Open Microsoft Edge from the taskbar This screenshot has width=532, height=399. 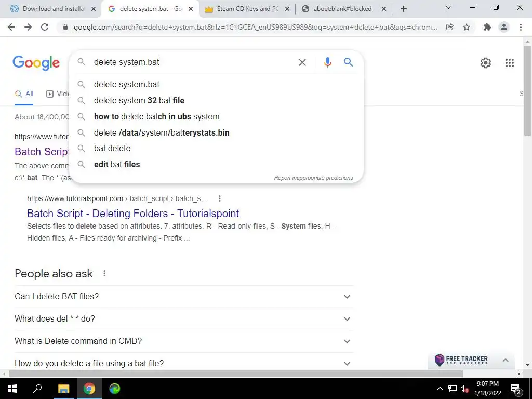[115, 389]
